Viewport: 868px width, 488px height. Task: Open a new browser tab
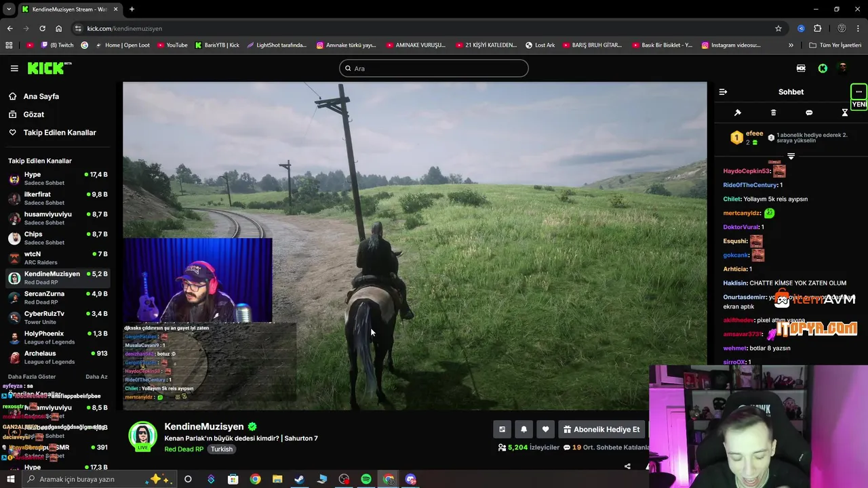[x=132, y=9]
